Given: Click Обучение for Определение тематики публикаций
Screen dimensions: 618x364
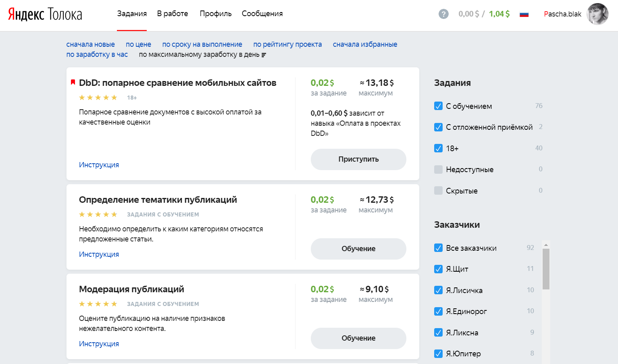Looking at the screenshot, I should (358, 249).
